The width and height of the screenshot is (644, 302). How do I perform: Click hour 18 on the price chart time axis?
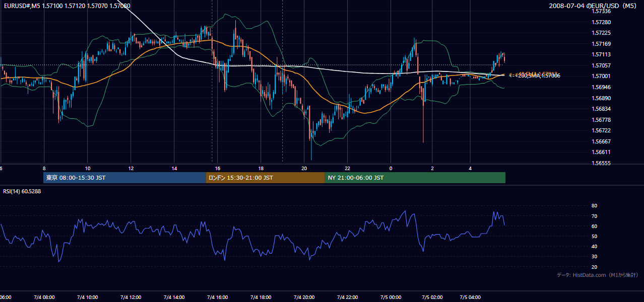[261, 168]
